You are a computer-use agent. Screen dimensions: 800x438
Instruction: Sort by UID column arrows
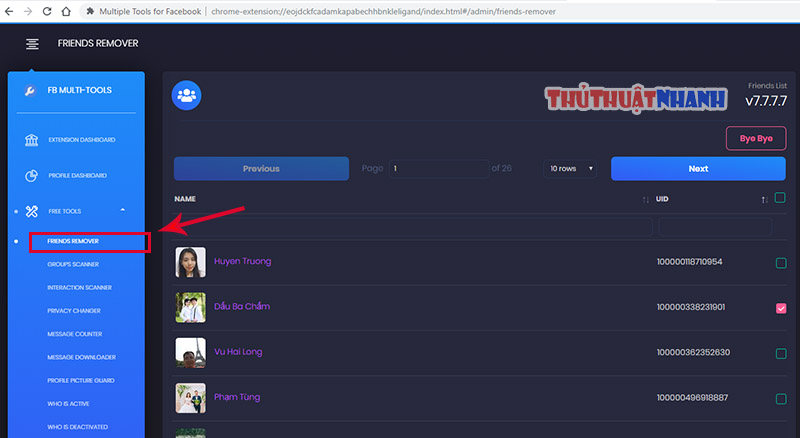click(764, 200)
